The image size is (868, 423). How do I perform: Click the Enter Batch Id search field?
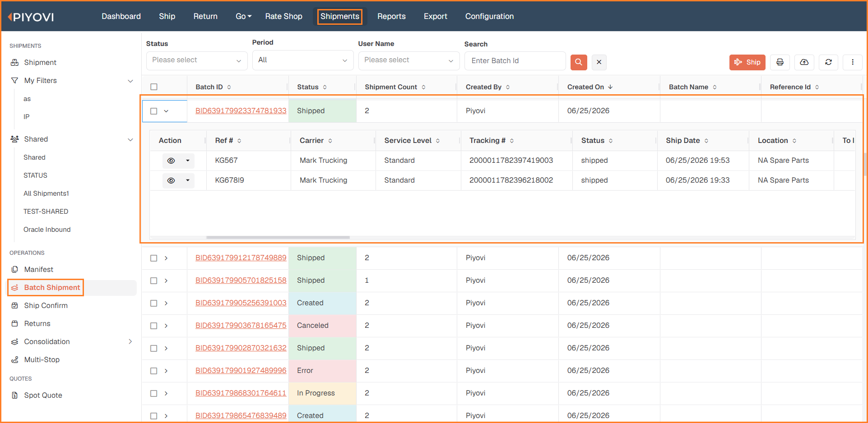pos(515,61)
